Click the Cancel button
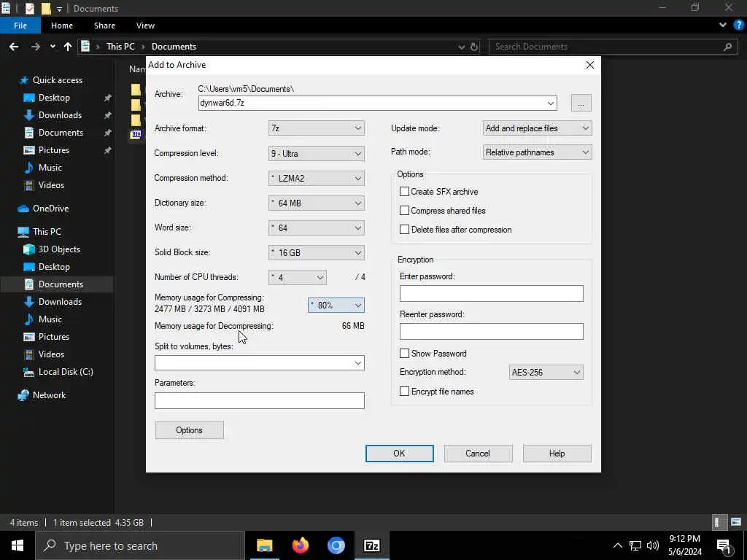 pyautogui.click(x=478, y=454)
